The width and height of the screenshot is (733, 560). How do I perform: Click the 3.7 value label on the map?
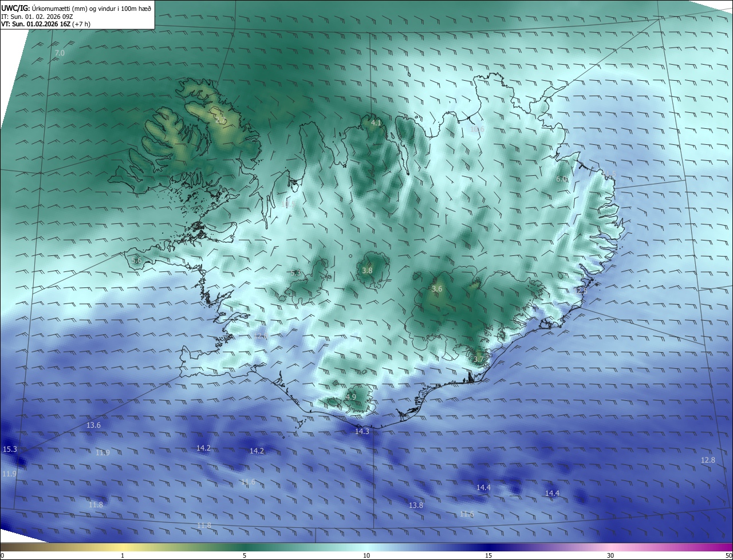(479, 360)
